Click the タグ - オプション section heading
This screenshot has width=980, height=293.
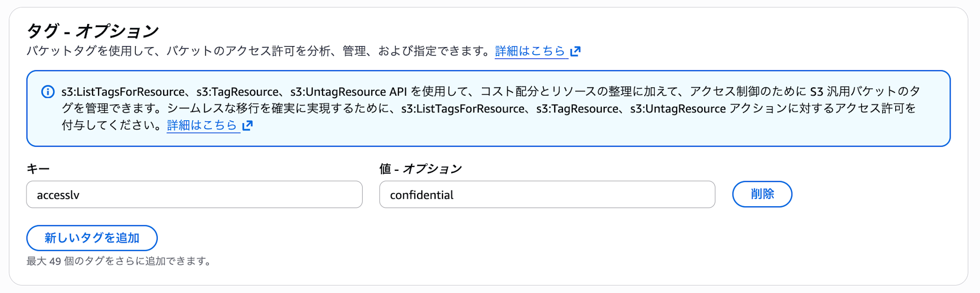click(93, 31)
